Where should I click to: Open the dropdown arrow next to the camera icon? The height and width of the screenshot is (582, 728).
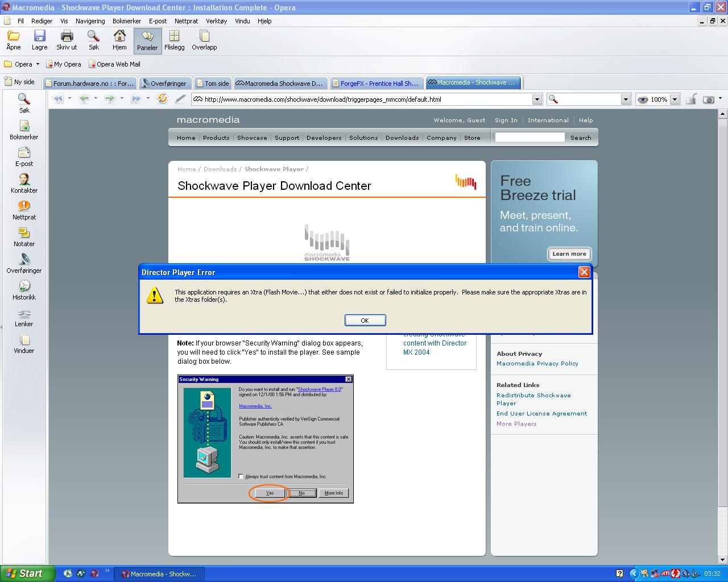pyautogui.click(x=720, y=99)
